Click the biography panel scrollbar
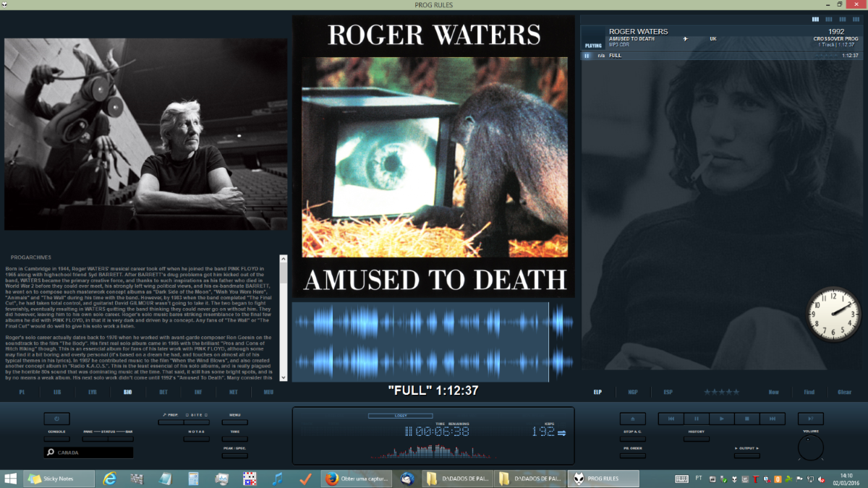 (284, 318)
